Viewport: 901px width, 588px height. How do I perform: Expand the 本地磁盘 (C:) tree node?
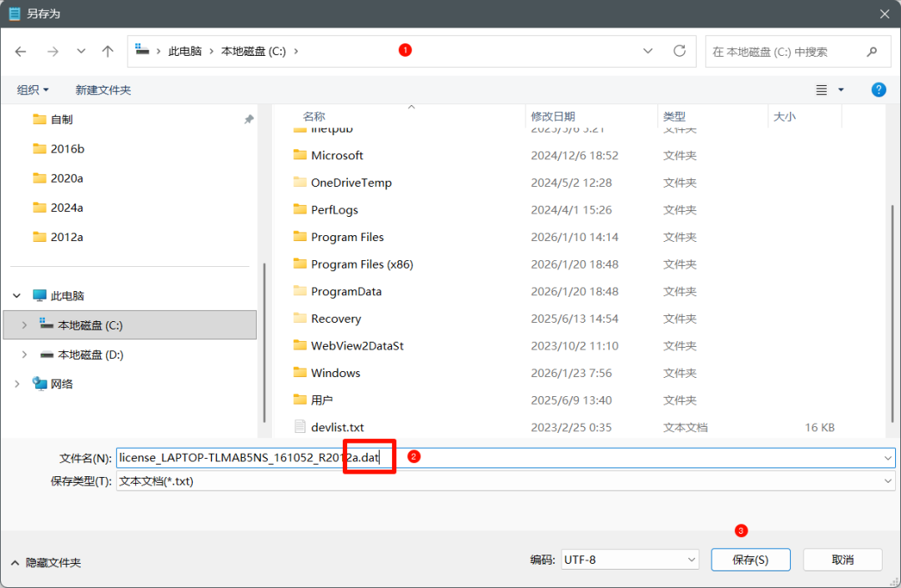pyautogui.click(x=24, y=325)
